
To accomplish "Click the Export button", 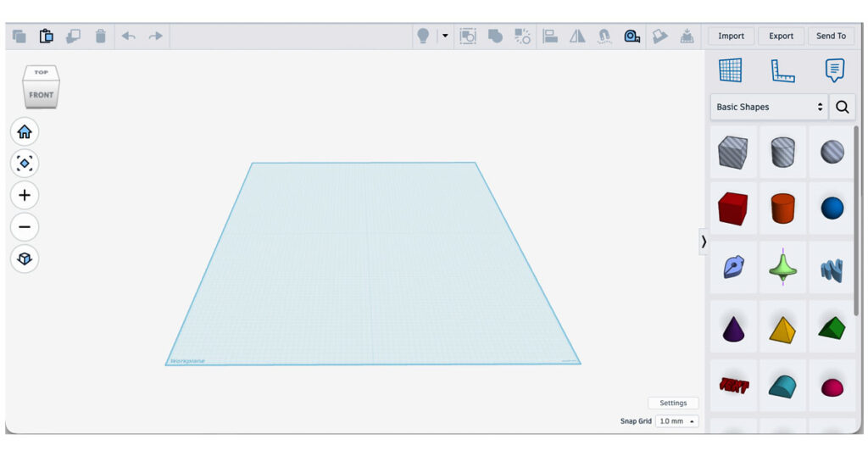I will (x=781, y=36).
